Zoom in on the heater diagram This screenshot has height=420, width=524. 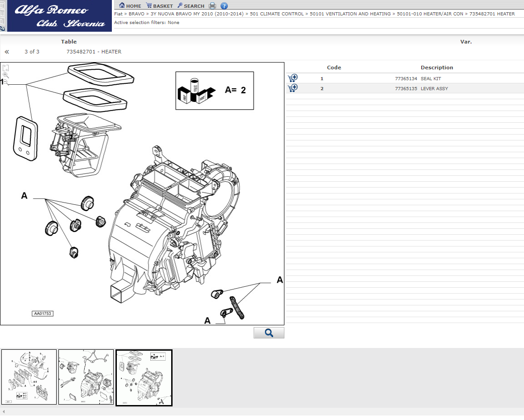pos(6,75)
